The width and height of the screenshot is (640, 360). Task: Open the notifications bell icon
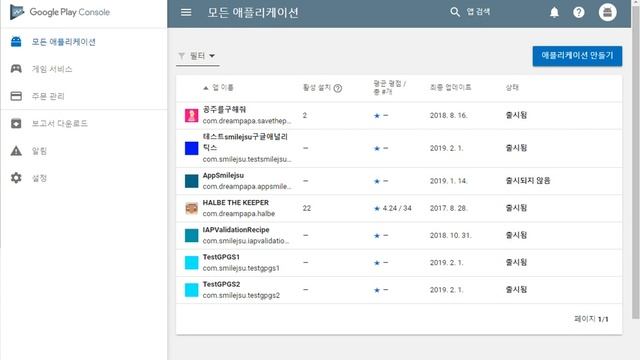[554, 12]
